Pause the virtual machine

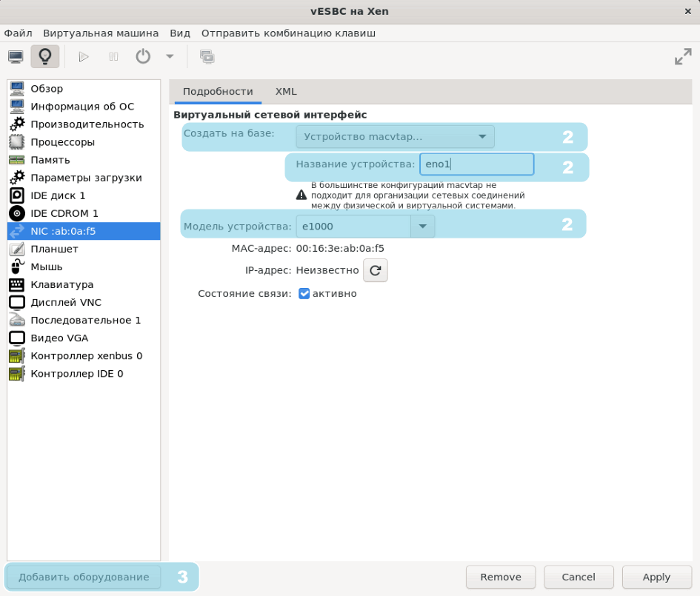click(113, 57)
